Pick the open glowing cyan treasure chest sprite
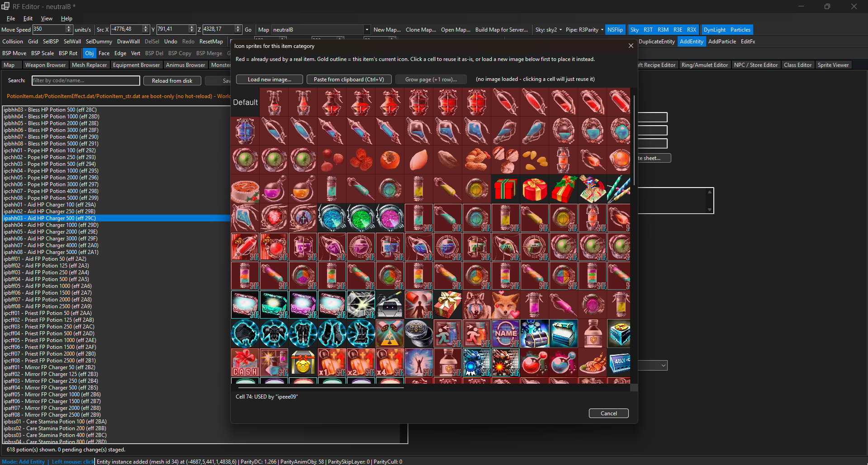This screenshot has height=465, width=868. point(564,333)
